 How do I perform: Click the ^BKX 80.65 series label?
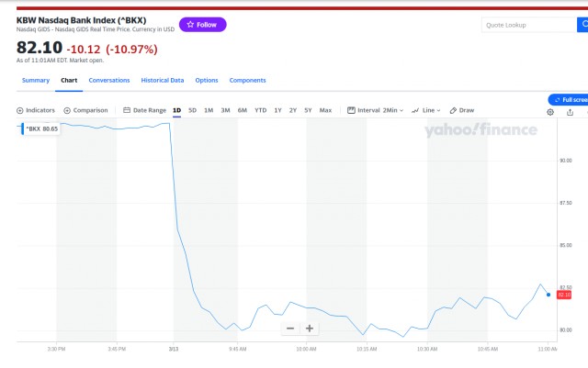(40, 128)
